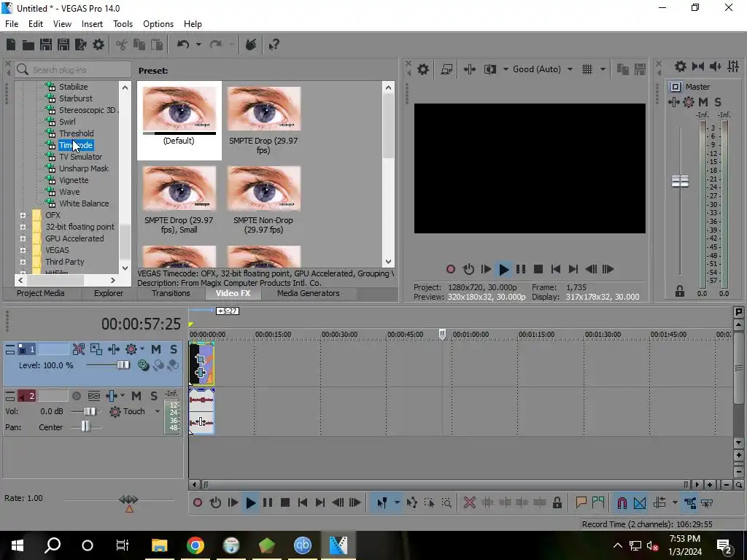Open the Auto Ripple mode dropdown arrow
This screenshot has width=747, height=560.
tap(675, 503)
